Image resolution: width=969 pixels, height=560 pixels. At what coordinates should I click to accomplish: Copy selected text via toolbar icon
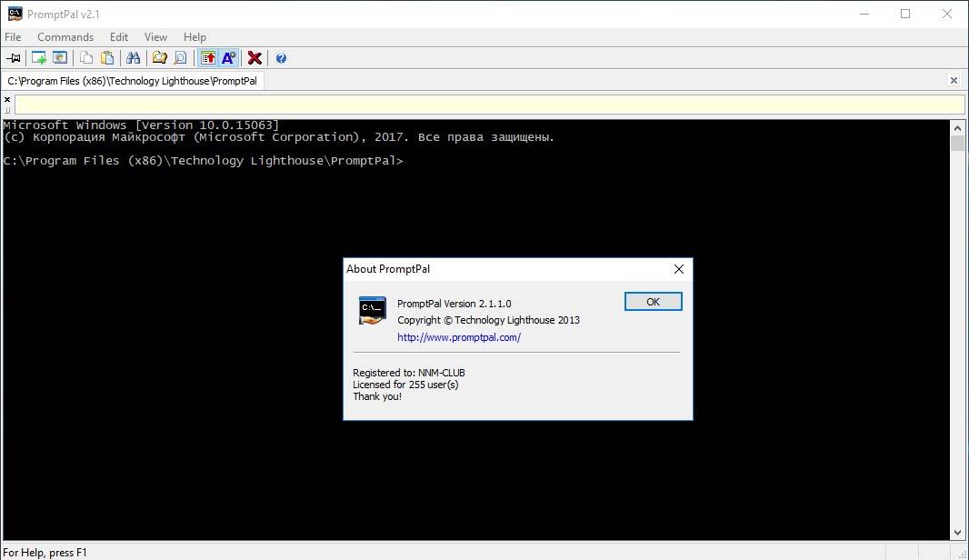pyautogui.click(x=85, y=58)
